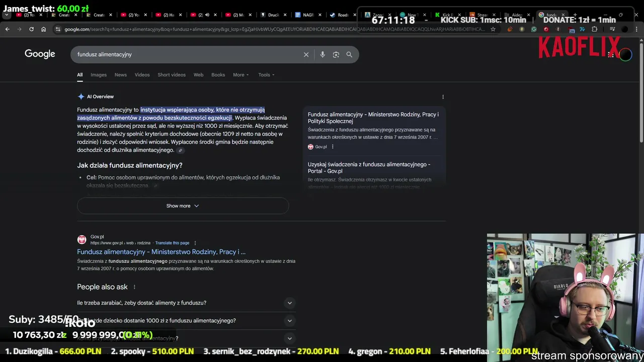Open Google apps grid
The height and width of the screenshot is (362, 644).
coord(611,54)
